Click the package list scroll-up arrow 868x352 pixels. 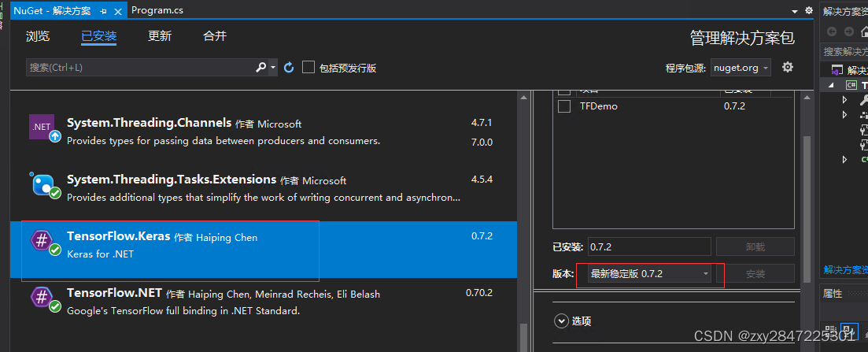click(x=523, y=96)
